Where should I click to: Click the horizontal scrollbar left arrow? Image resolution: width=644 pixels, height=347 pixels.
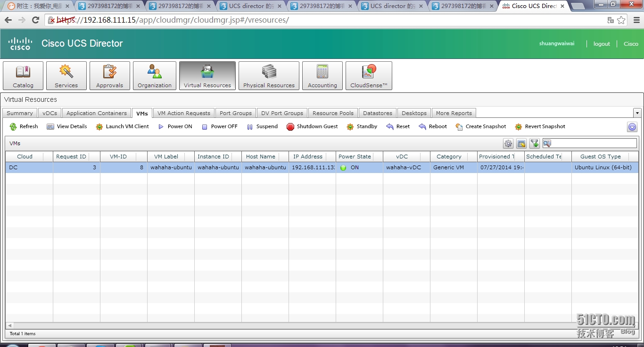[x=9, y=325]
